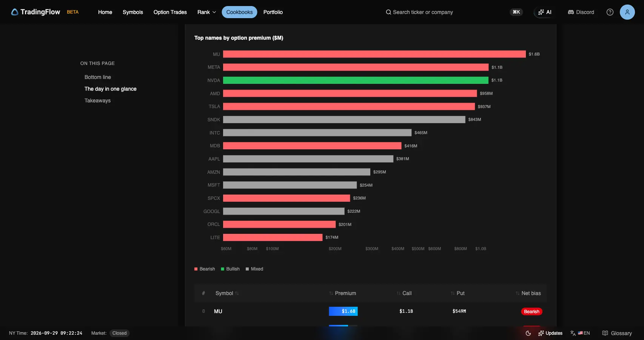Click the GOOGL bar
Viewport: 644px width, 340px height.
coord(284,211)
